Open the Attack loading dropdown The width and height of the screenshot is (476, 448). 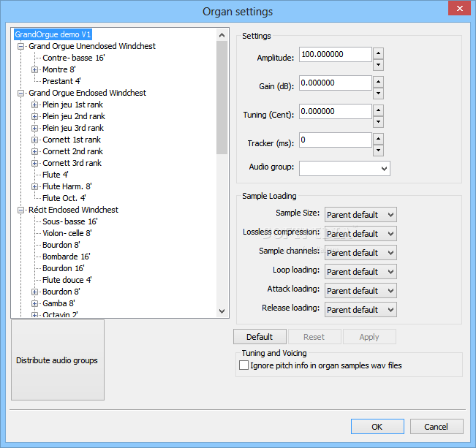360,291
